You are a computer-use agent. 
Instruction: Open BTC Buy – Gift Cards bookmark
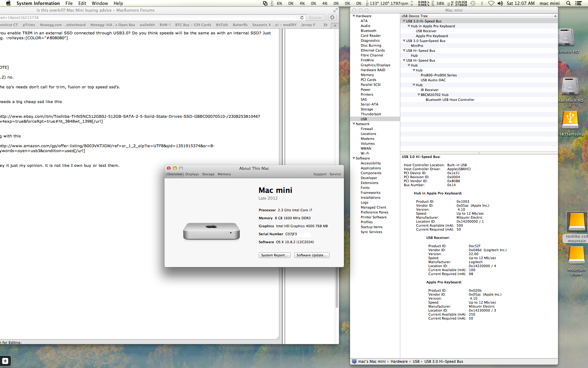(x=193, y=25)
